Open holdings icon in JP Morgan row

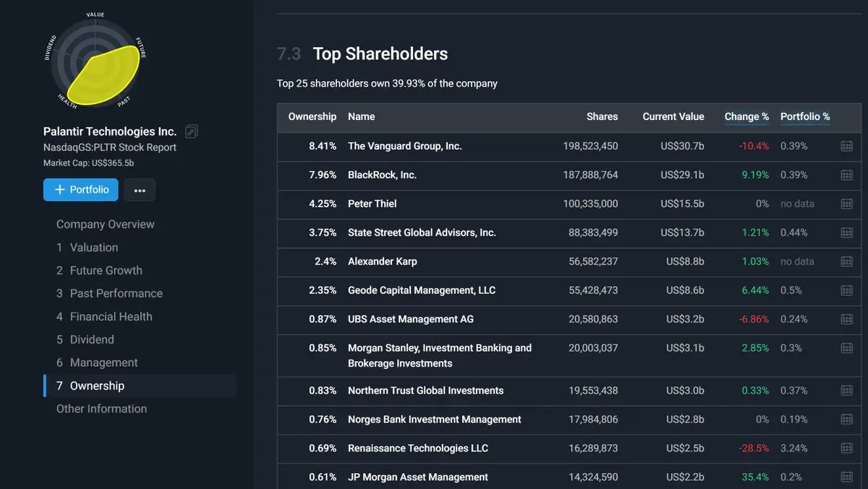[x=846, y=477]
